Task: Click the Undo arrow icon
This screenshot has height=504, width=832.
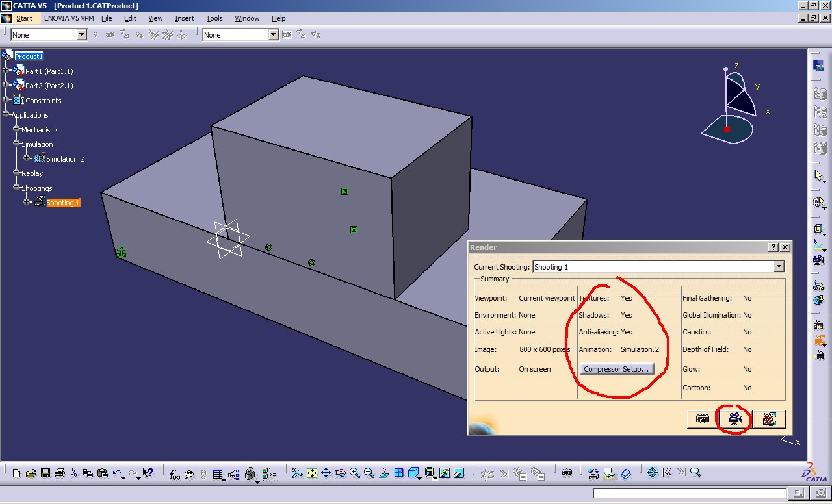Action: [x=117, y=473]
